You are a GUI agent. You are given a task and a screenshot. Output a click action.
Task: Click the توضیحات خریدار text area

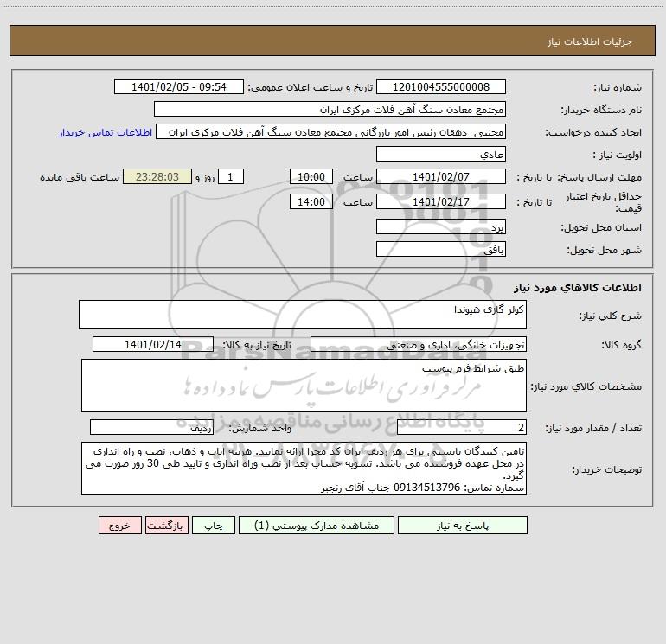pyautogui.click(x=304, y=469)
